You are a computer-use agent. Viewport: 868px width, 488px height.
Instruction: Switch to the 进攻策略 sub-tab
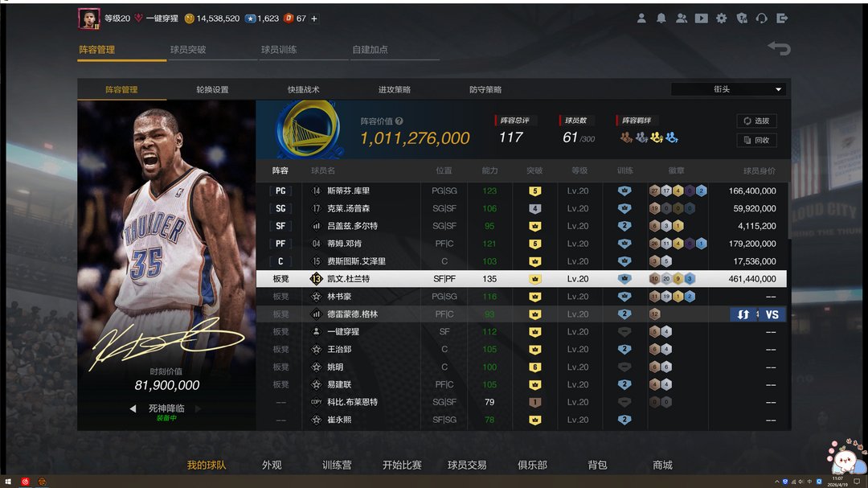(395, 89)
